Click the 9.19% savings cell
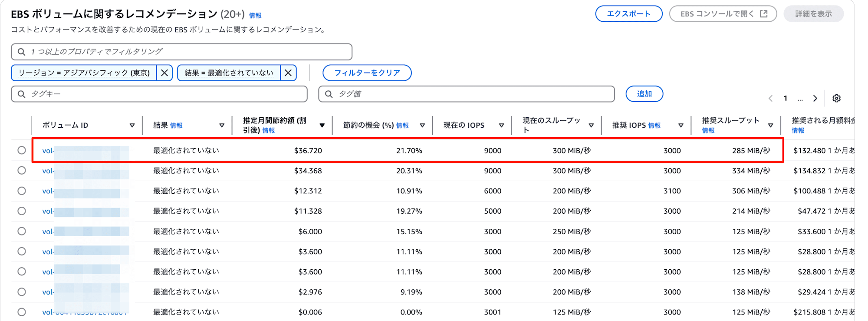The height and width of the screenshot is (321, 868). click(411, 292)
